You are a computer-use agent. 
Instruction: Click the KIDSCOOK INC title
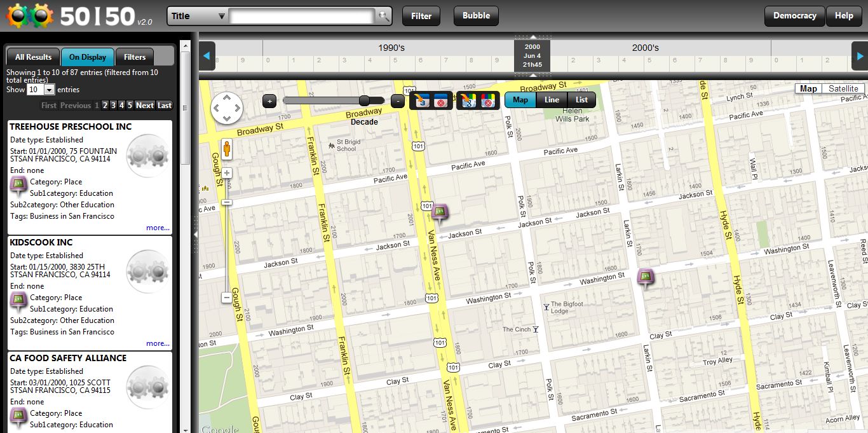(41, 242)
